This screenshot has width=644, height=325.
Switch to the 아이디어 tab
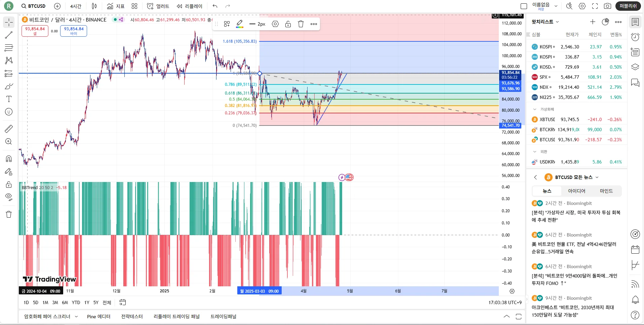tap(576, 191)
